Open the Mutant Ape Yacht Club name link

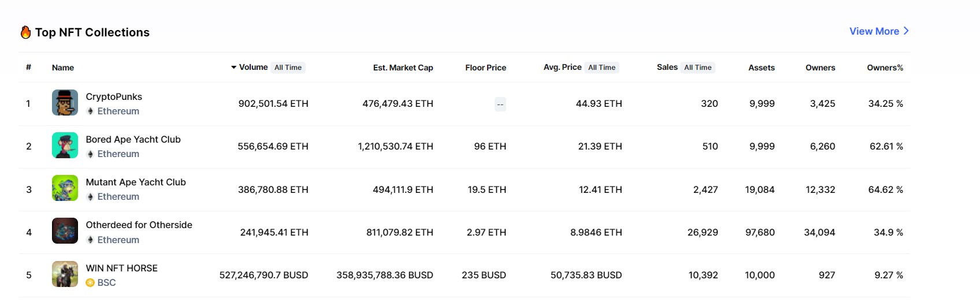click(x=136, y=182)
